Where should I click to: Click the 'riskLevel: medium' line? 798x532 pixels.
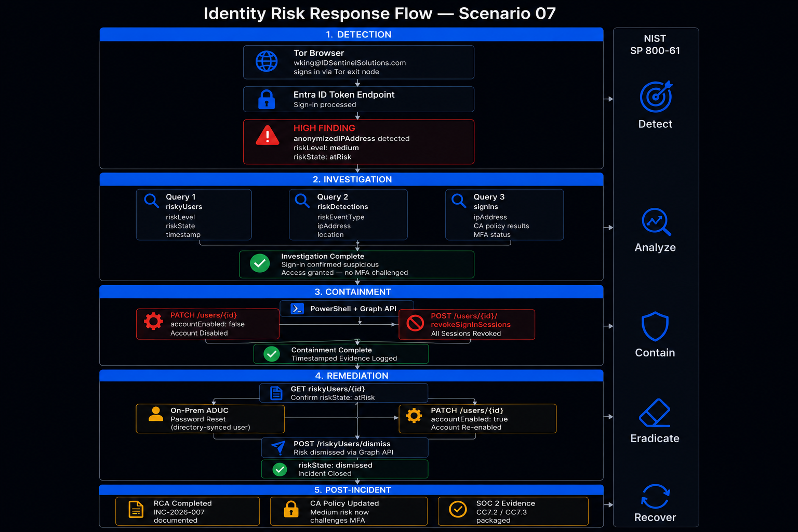tap(326, 148)
